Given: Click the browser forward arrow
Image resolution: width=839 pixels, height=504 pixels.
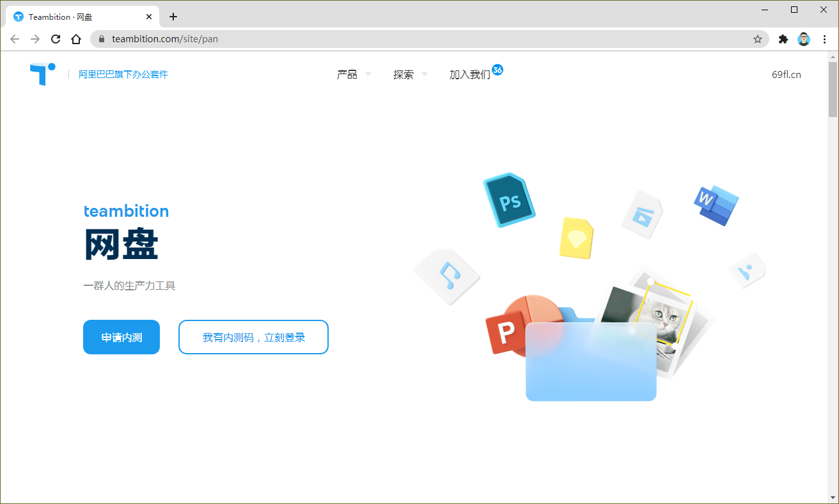Looking at the screenshot, I should point(35,39).
